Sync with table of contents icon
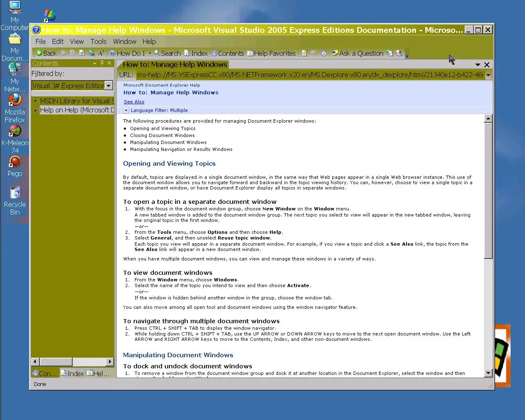The image size is (525, 420). (x=324, y=53)
